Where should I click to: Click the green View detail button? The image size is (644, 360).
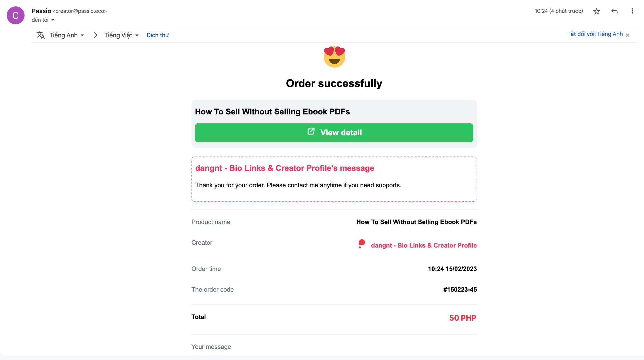tap(334, 133)
